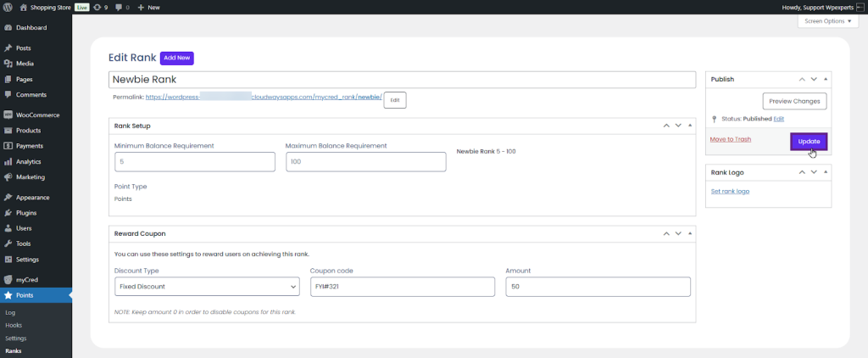Collapse the Rank Setup panel

point(690,126)
